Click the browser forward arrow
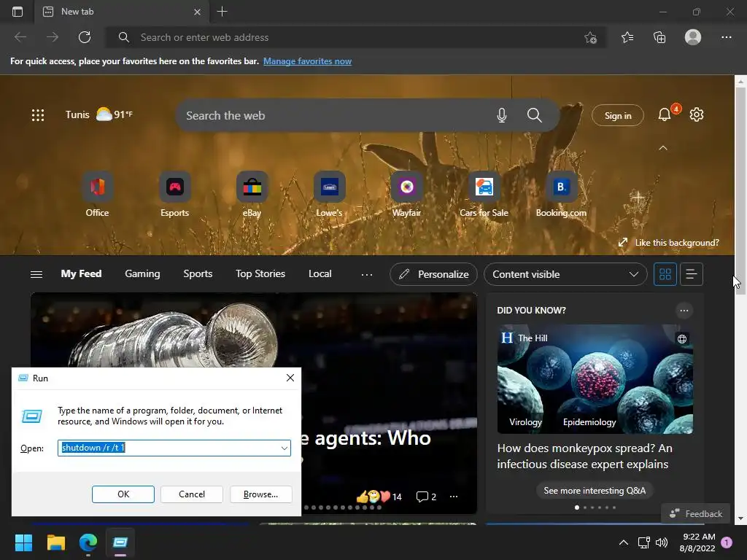This screenshot has width=747, height=560. pyautogui.click(x=53, y=37)
